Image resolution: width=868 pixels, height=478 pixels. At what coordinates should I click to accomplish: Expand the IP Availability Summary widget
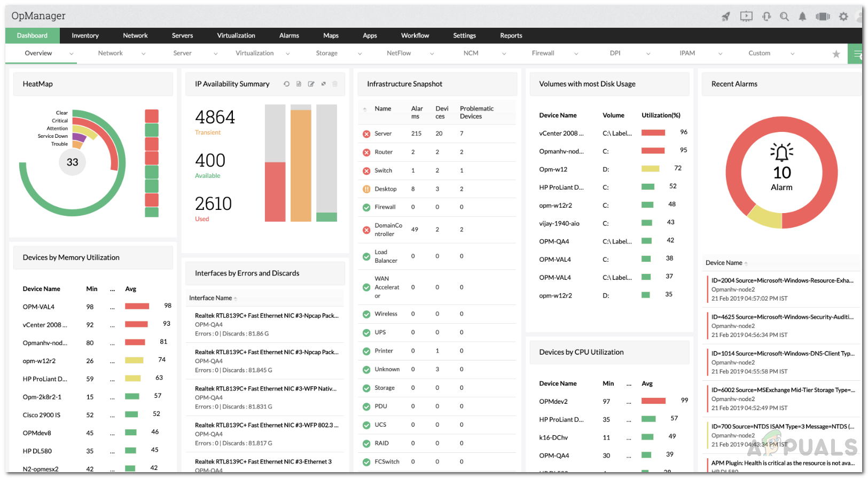(323, 84)
